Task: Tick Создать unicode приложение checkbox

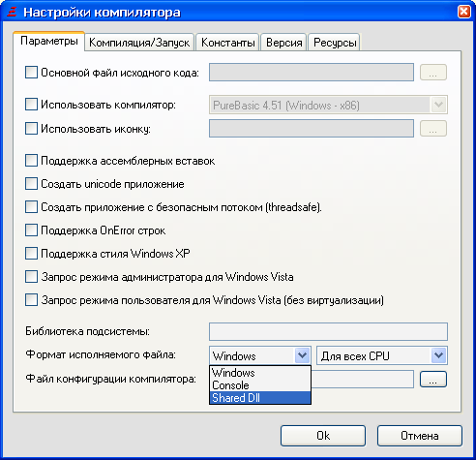Action: click(31, 184)
